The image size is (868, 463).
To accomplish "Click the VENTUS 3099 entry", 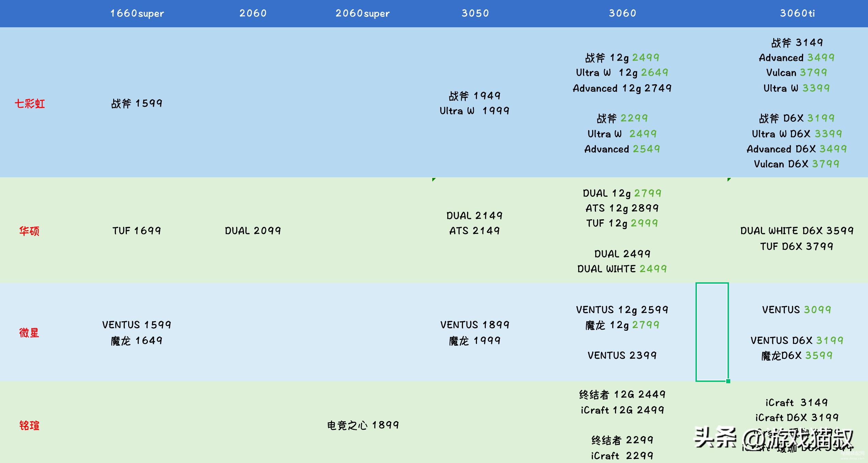I will [x=797, y=310].
